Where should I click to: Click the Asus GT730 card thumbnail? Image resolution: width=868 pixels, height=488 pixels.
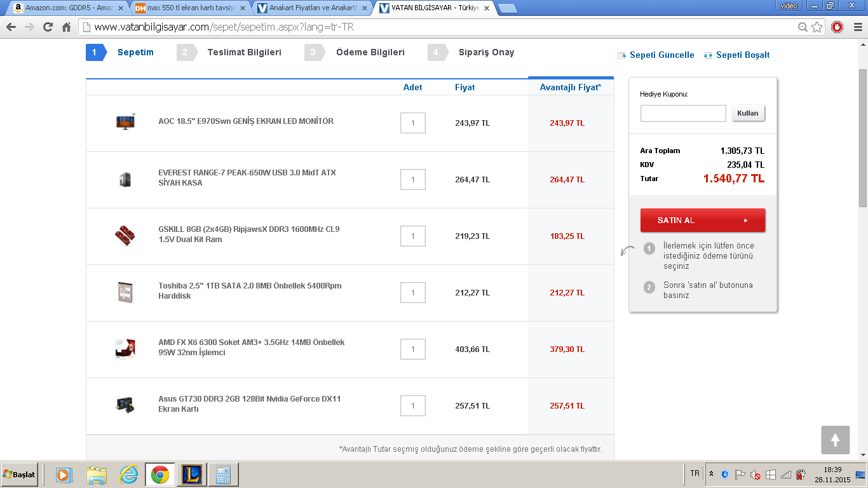point(125,405)
